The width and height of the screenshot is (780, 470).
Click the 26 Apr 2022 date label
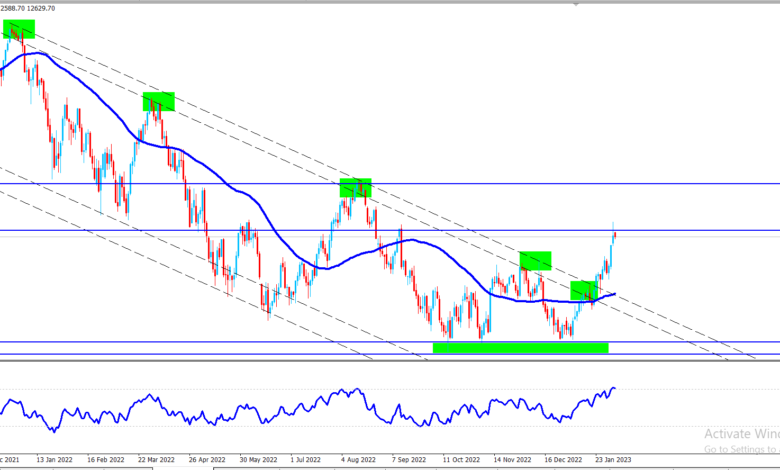point(207,460)
